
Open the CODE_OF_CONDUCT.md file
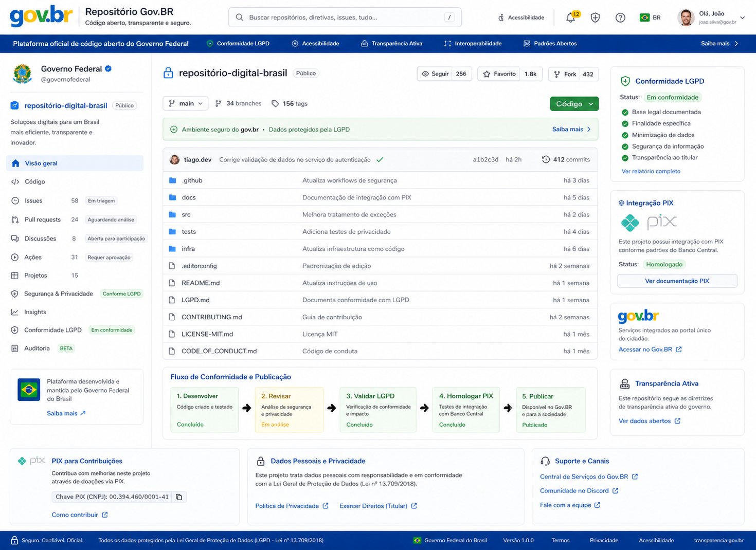pyautogui.click(x=219, y=351)
